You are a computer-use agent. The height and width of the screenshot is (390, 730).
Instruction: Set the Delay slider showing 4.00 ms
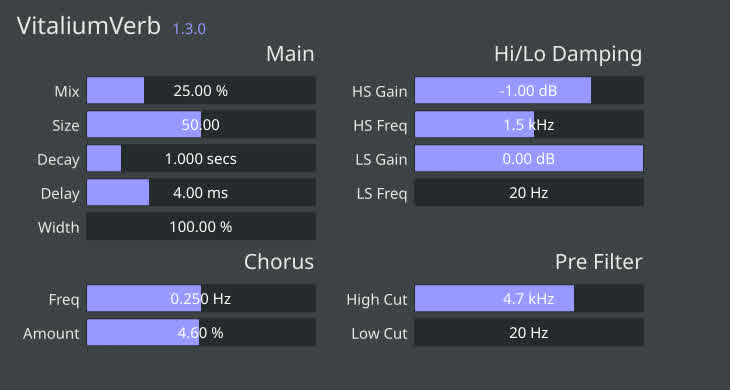(201, 193)
